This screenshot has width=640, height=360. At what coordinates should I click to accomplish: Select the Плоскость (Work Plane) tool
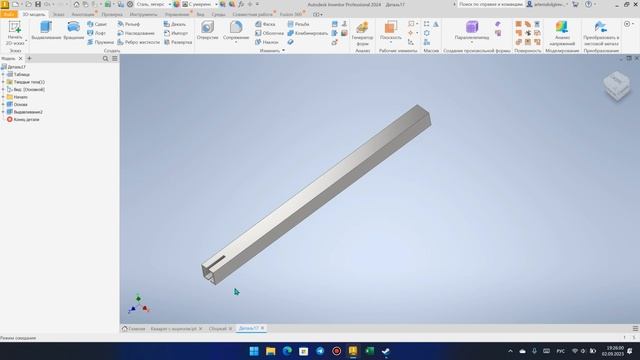point(391,29)
